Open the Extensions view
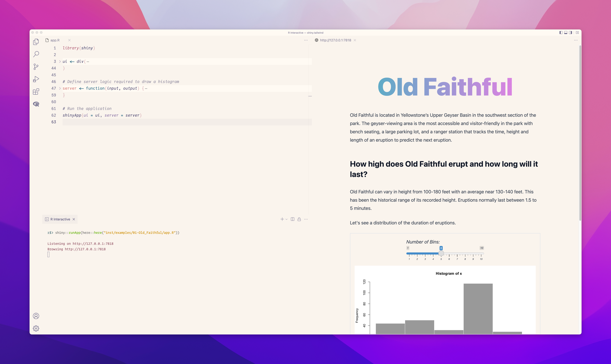 pyautogui.click(x=36, y=92)
